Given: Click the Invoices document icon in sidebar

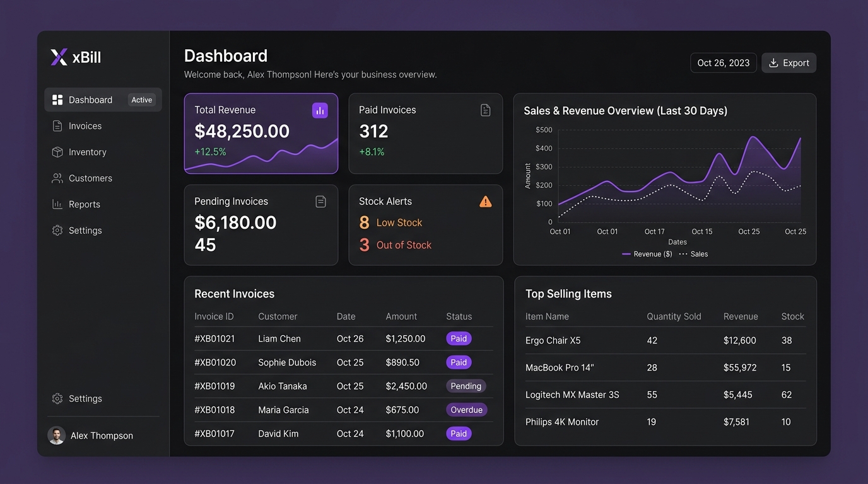Looking at the screenshot, I should point(57,126).
